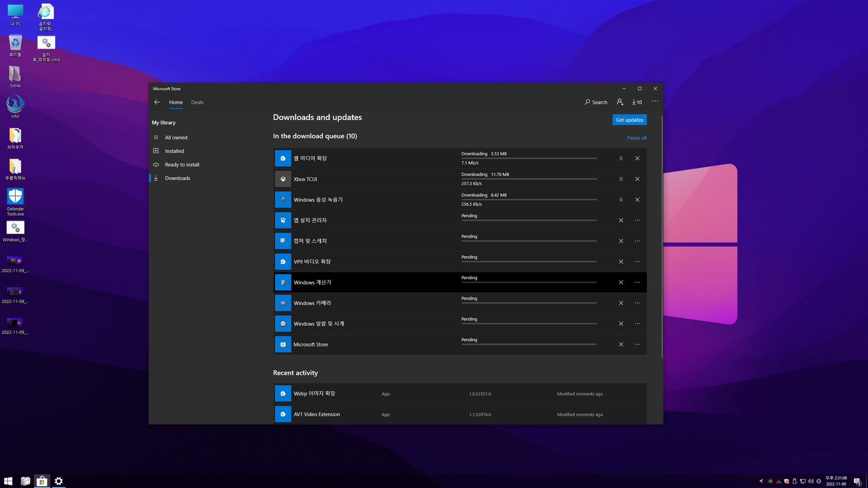Open the Windows Start menu

point(8,481)
